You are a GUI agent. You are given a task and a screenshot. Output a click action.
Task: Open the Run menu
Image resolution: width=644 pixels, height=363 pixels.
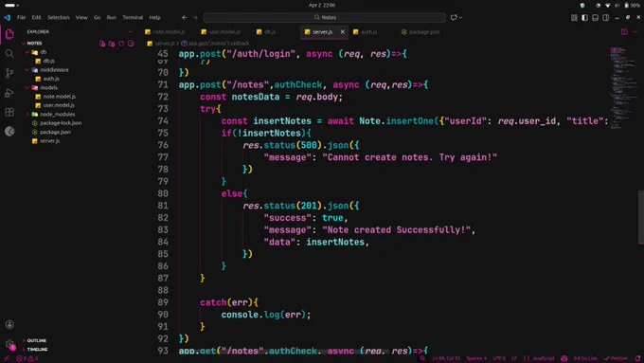tap(112, 18)
